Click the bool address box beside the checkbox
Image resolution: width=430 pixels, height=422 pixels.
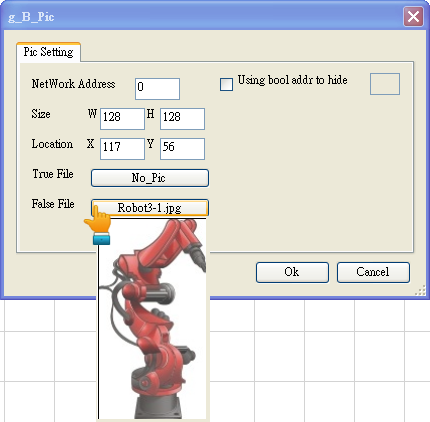tap(385, 84)
